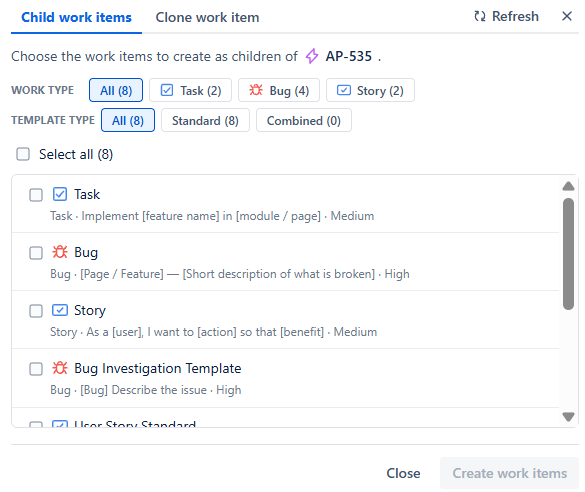The image size is (585, 492).
Task: Click the Task template title
Action: pos(87,194)
